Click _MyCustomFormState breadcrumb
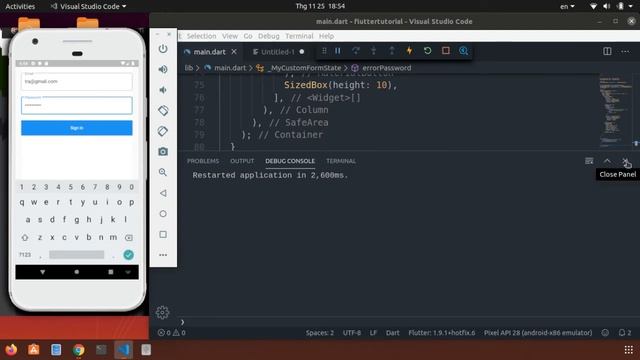 [x=304, y=68]
